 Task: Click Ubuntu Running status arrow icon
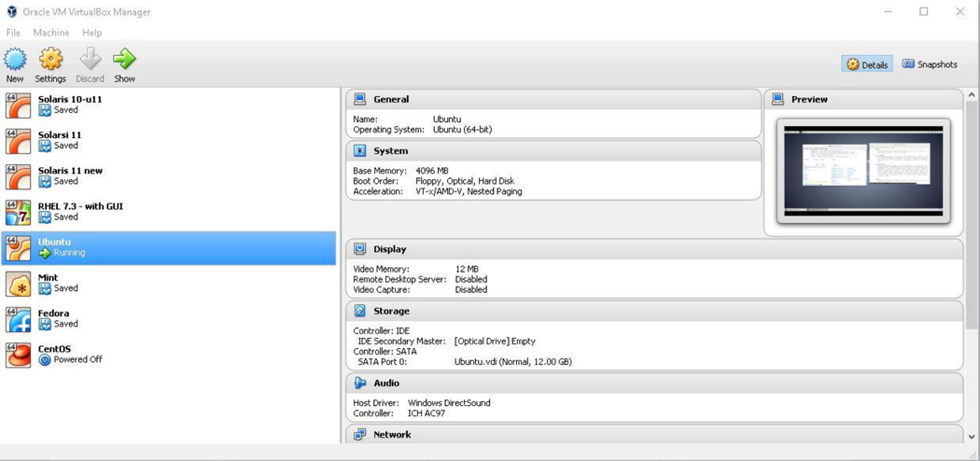45,253
